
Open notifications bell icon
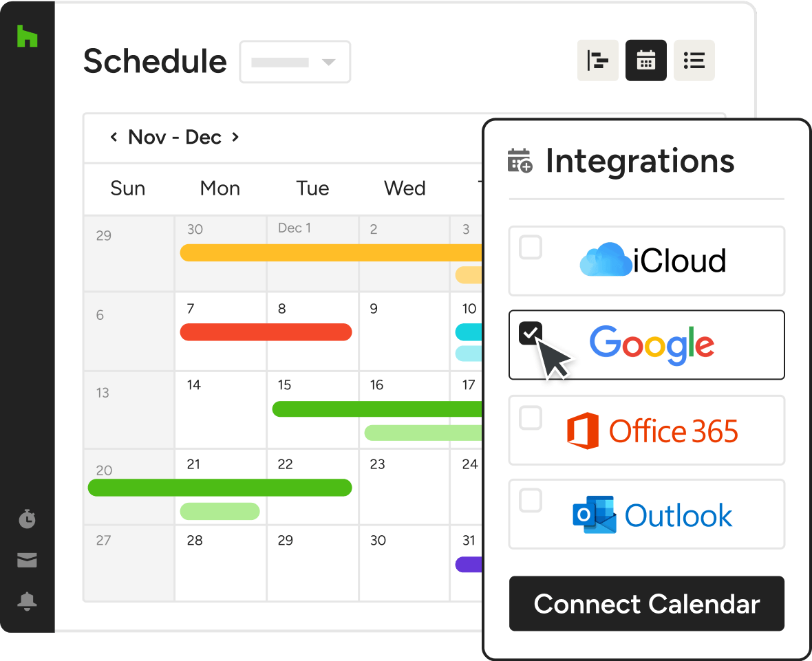[27, 601]
